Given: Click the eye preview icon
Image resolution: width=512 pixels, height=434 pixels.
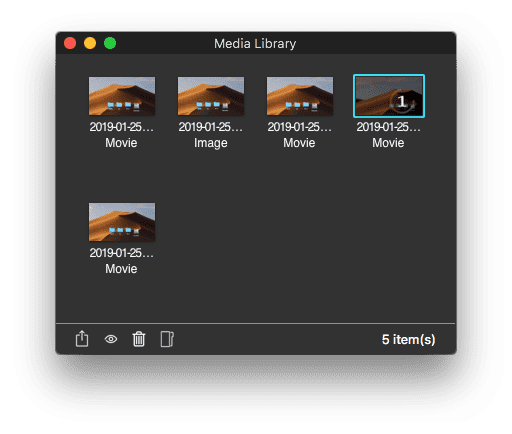Looking at the screenshot, I should (111, 339).
